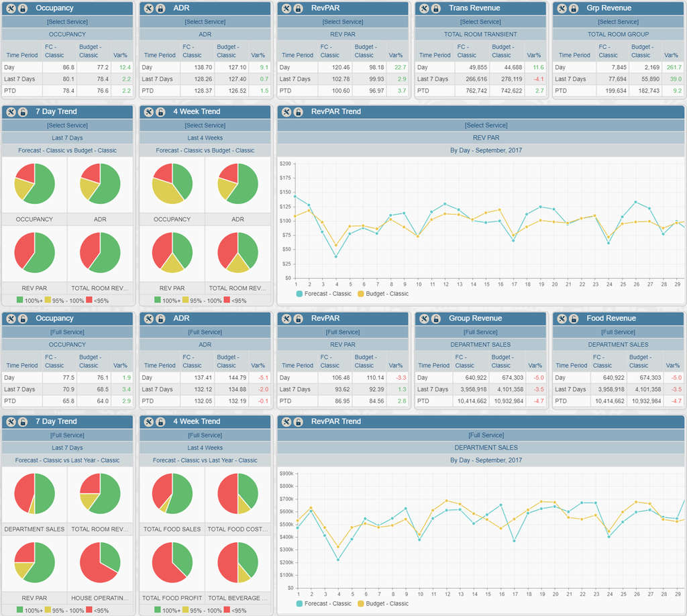Click wrench icon on Group Revenue widget
The image size is (687, 616).
pyautogui.click(x=424, y=318)
